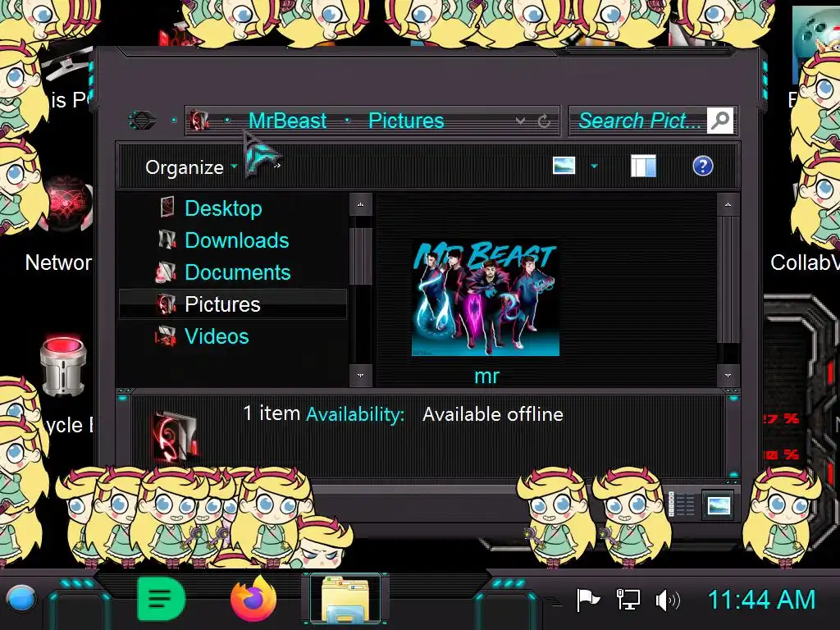Screen dimensions: 840x630
Task: Click the Desktop folder icon
Action: (x=167, y=208)
